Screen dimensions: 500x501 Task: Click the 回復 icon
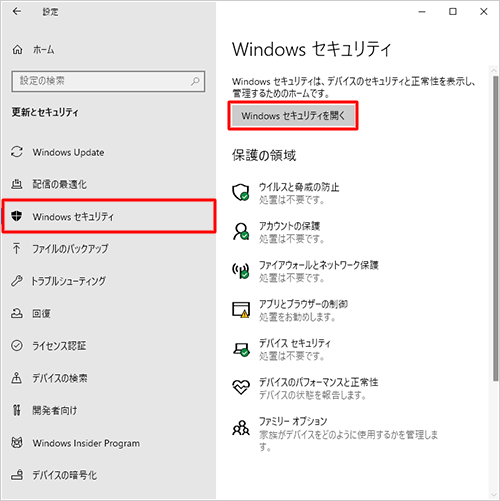[17, 313]
